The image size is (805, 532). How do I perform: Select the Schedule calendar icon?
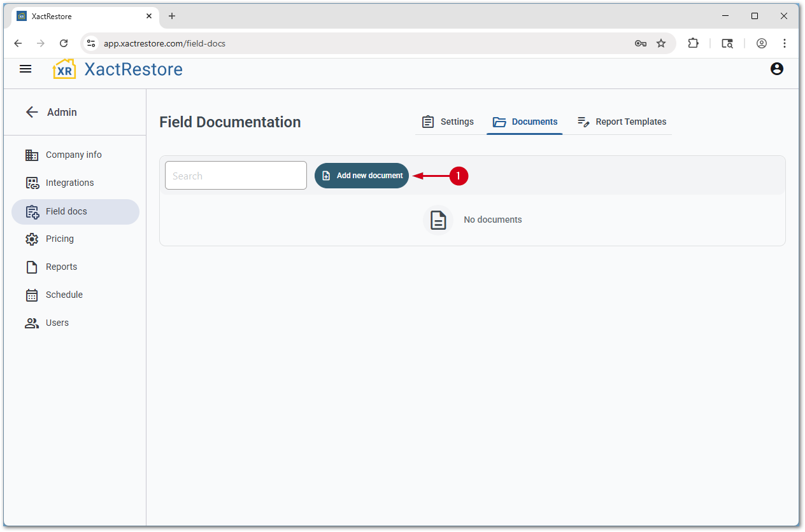pos(32,295)
